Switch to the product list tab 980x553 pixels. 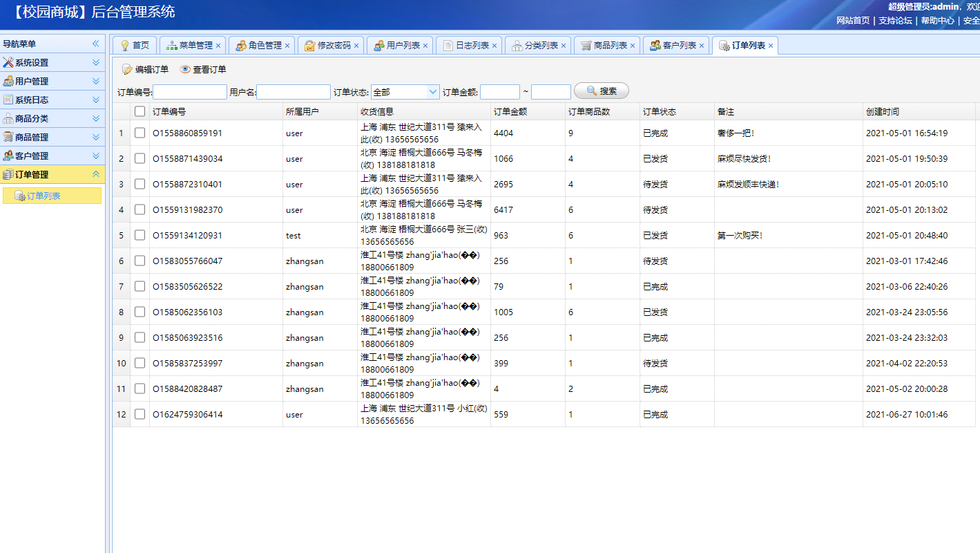pyautogui.click(x=606, y=46)
